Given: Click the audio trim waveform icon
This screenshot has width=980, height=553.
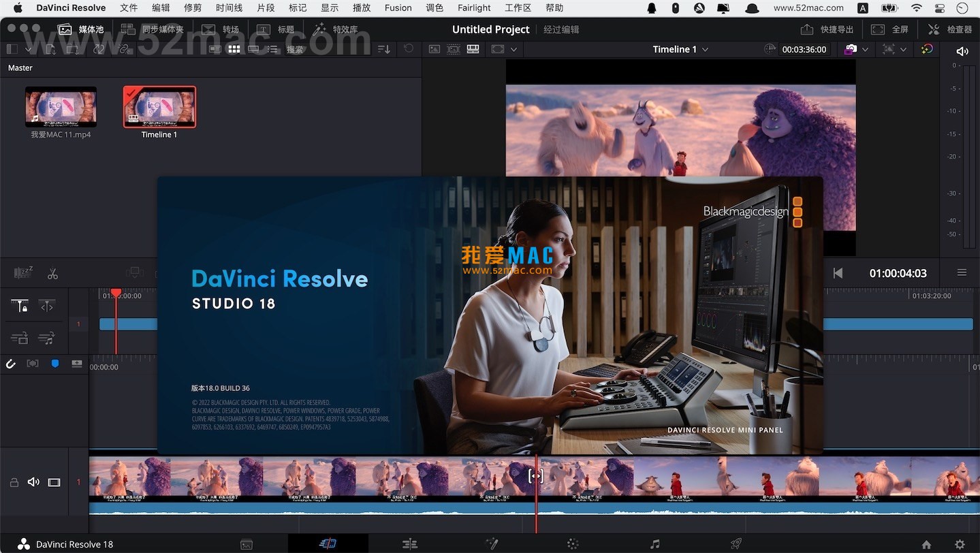Looking at the screenshot, I should 33,364.
